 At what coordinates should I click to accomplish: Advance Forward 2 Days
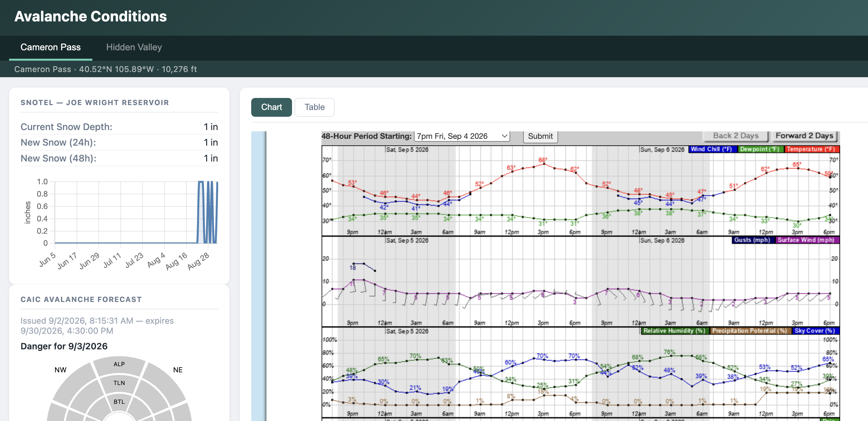click(x=804, y=136)
